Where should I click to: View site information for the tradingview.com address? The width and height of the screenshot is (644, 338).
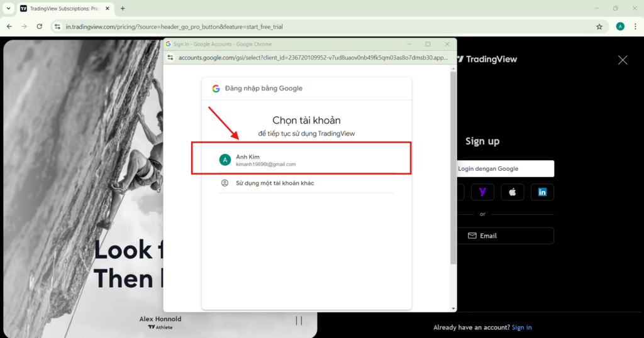pos(57,26)
